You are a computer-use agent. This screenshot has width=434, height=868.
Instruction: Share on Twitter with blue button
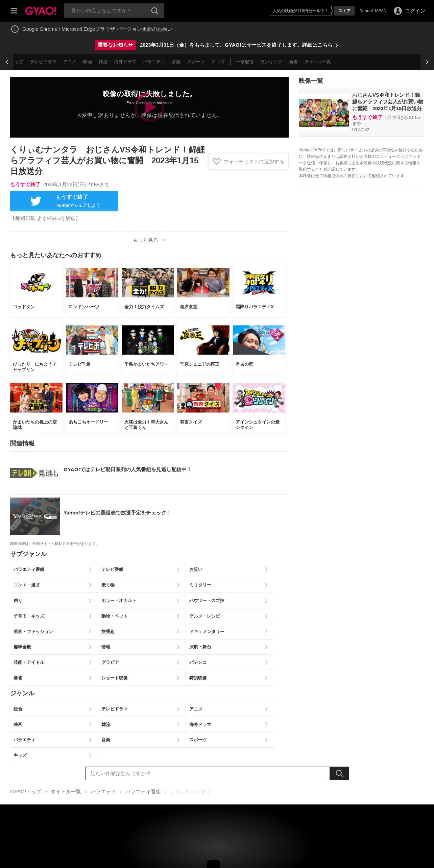pos(64,201)
